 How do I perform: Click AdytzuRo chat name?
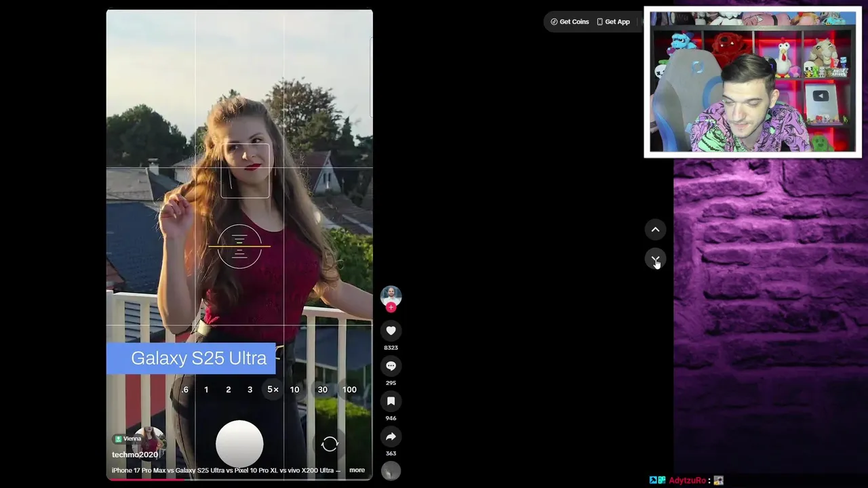point(688,481)
